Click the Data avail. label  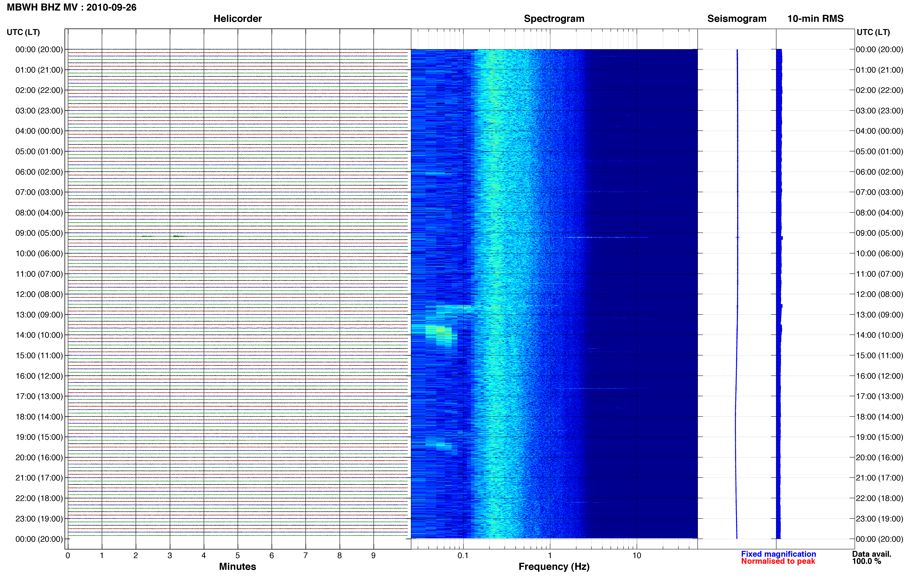[x=871, y=554]
